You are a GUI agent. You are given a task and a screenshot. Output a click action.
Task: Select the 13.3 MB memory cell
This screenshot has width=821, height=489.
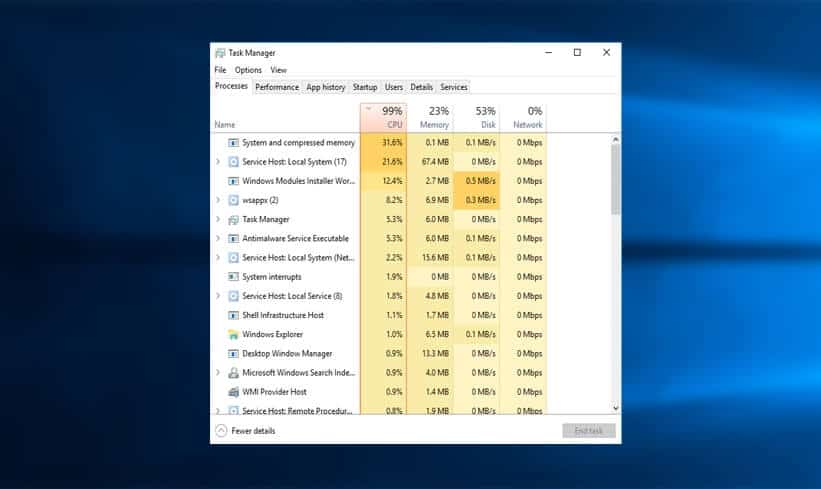click(x=430, y=353)
